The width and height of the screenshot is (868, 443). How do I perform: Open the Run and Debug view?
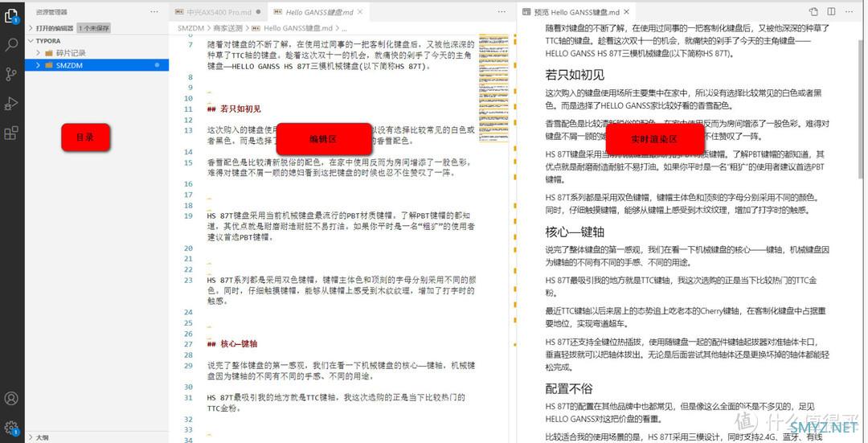click(11, 103)
